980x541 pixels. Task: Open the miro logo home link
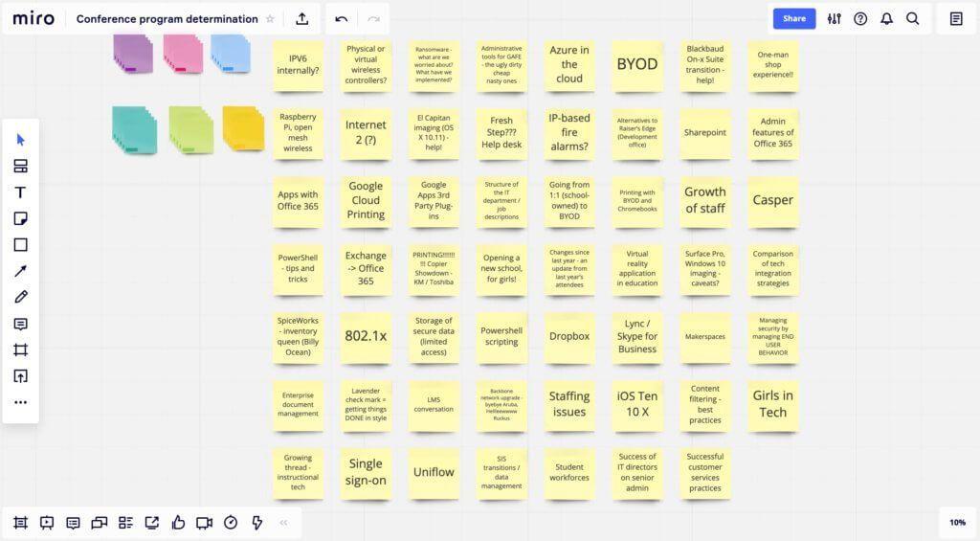(33, 18)
